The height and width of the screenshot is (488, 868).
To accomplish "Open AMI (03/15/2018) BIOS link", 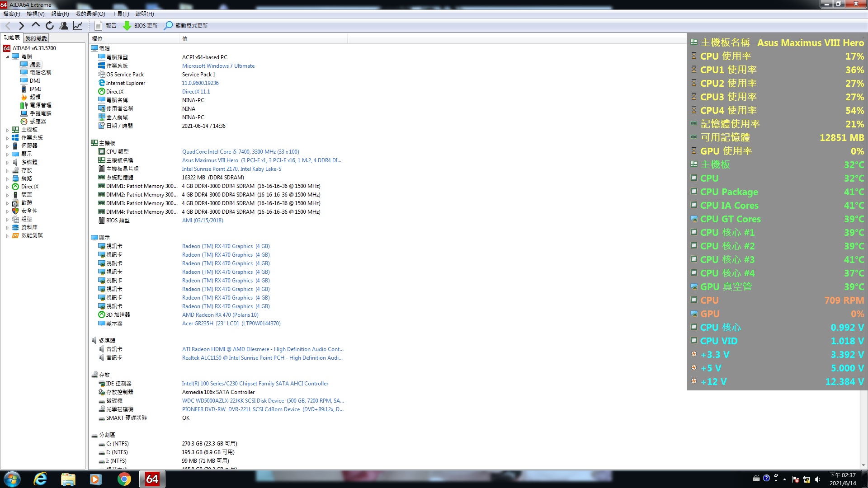I will [203, 221].
